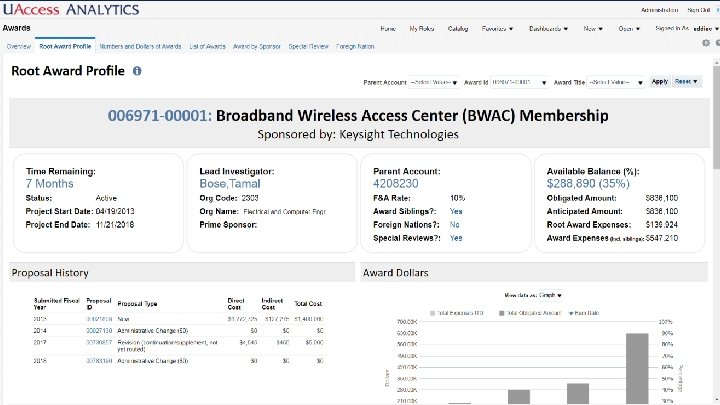Viewport: 720px width, 405px height.
Task: Click Available Balance $288,890 (35%) value
Action: click(588, 184)
